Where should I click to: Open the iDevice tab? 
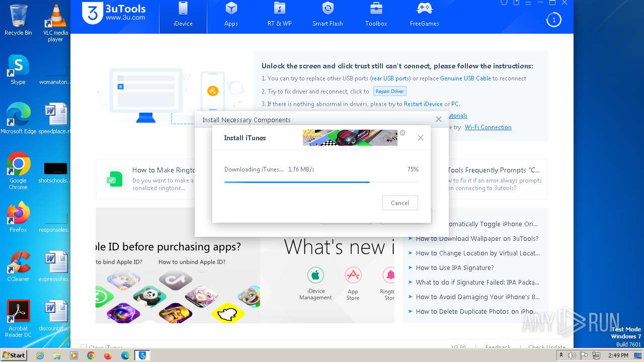(x=183, y=16)
